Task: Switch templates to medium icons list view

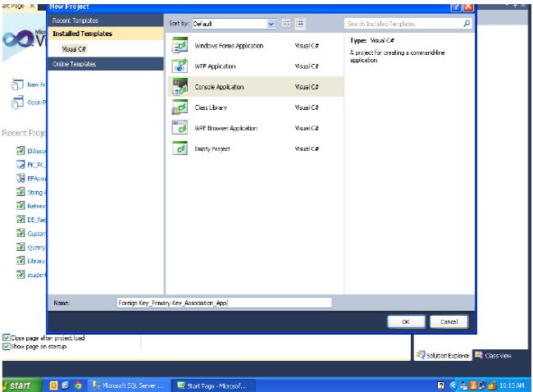Action: tap(300, 24)
